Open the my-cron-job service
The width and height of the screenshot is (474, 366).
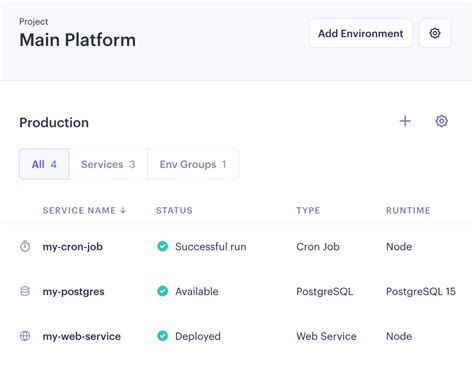[x=73, y=247]
